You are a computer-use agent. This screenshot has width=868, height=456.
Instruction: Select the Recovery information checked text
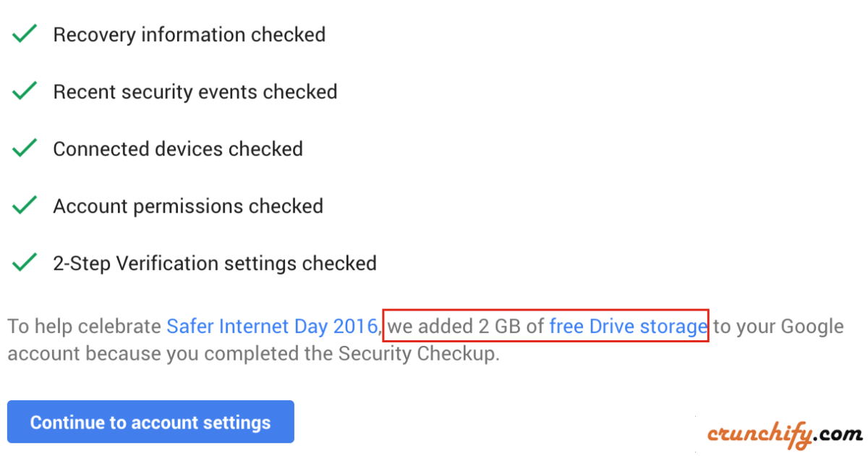click(190, 34)
